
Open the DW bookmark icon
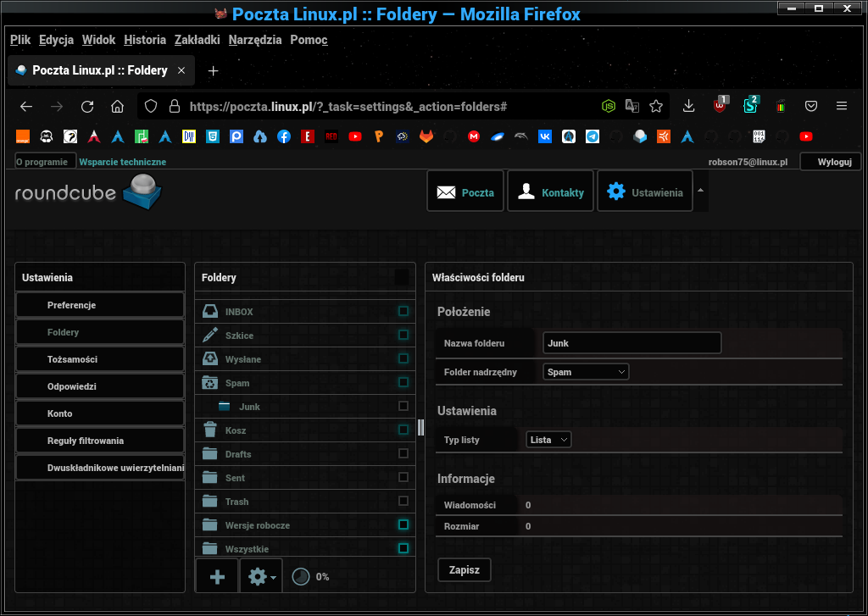pos(189,136)
